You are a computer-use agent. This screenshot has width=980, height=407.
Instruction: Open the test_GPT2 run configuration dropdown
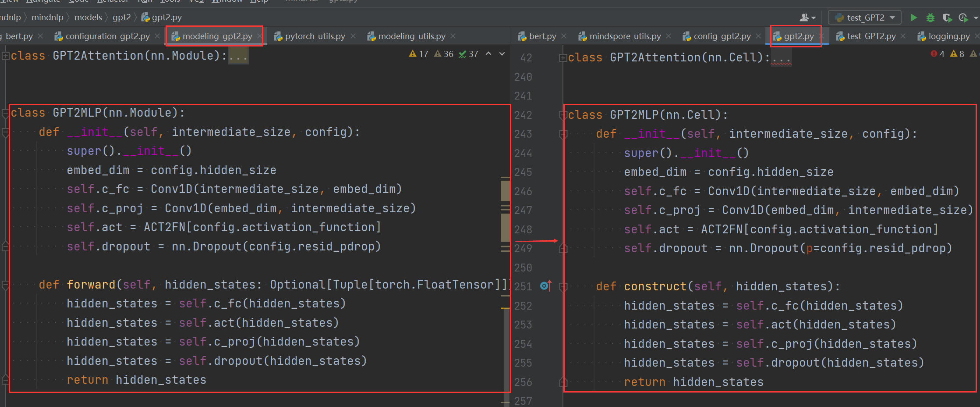[x=864, y=18]
